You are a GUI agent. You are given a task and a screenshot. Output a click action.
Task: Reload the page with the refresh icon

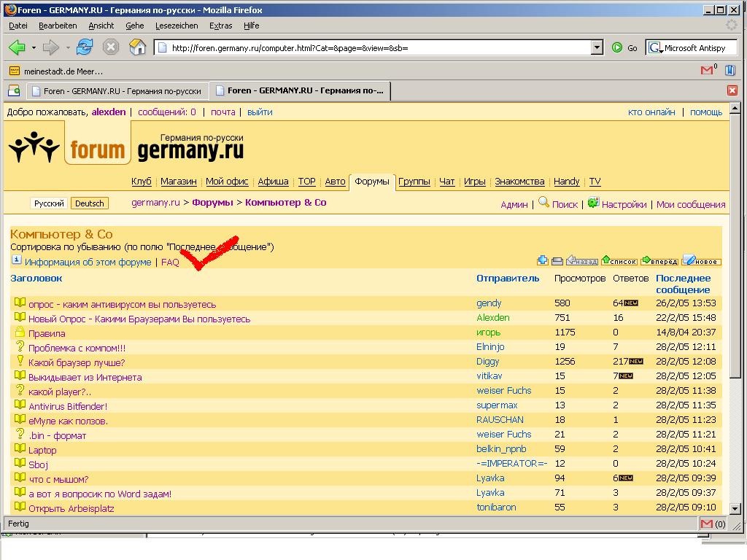click(x=85, y=47)
